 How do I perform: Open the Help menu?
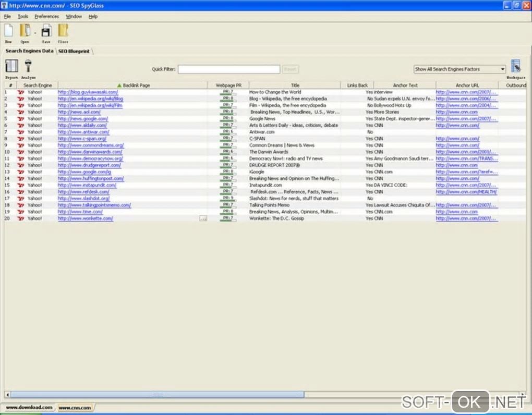tap(93, 16)
